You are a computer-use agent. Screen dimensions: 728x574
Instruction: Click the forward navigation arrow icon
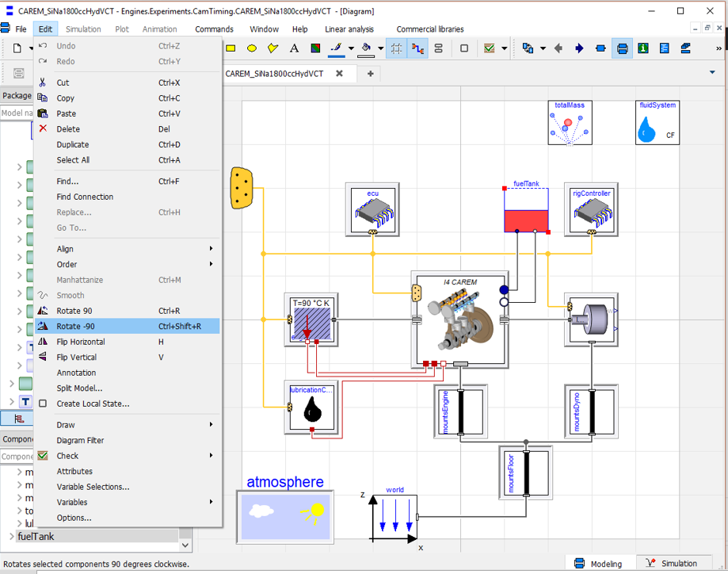[579, 48]
